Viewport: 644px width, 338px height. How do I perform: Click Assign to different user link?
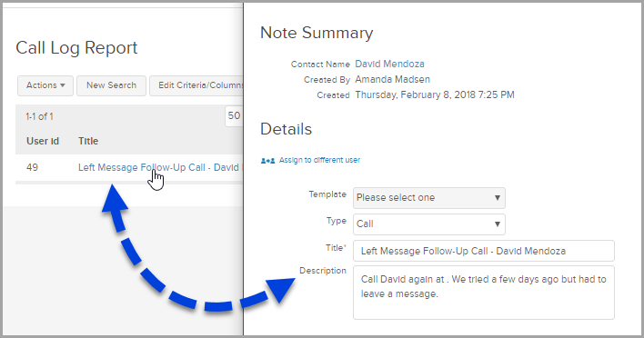(x=319, y=160)
